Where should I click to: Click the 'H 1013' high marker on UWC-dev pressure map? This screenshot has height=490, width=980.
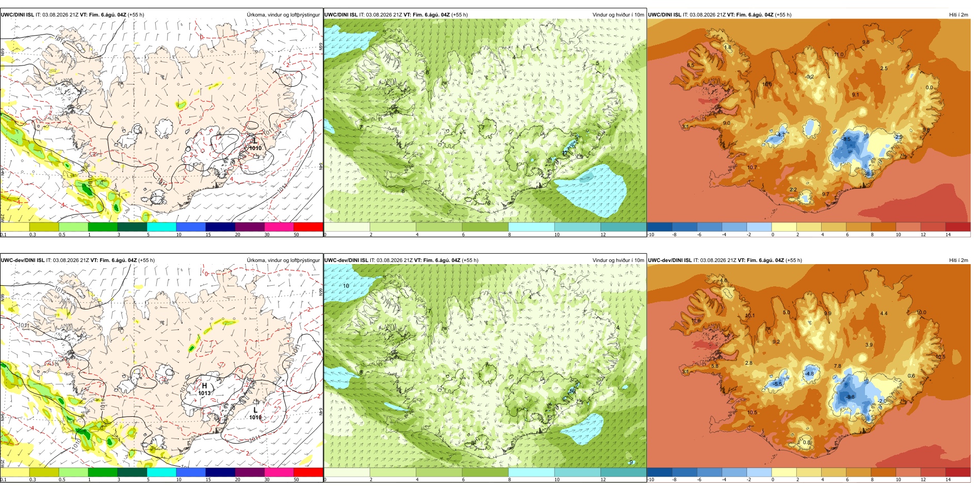204,389
